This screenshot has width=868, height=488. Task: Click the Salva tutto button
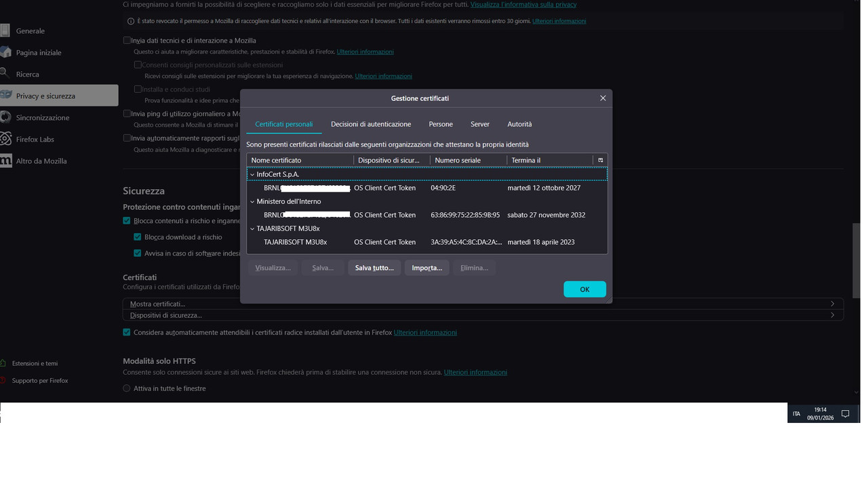click(374, 268)
